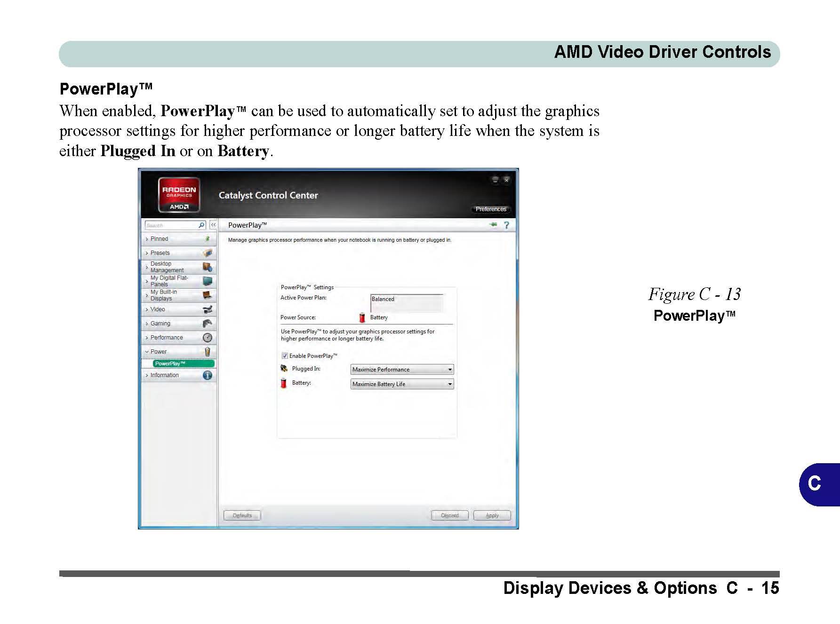
Task: Click the Desktop Management icon
Action: click(x=208, y=267)
